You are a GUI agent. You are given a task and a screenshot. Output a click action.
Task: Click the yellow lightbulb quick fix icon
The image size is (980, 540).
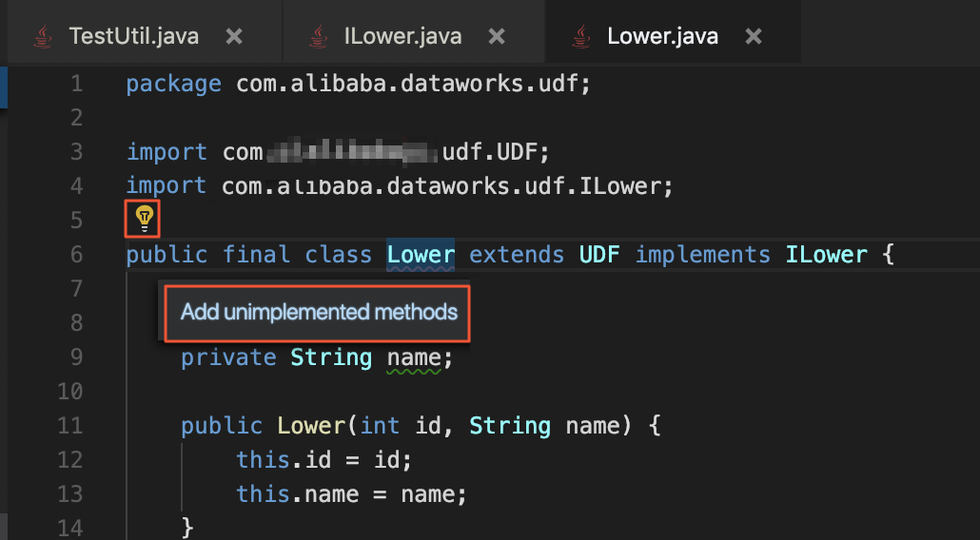tap(145, 219)
